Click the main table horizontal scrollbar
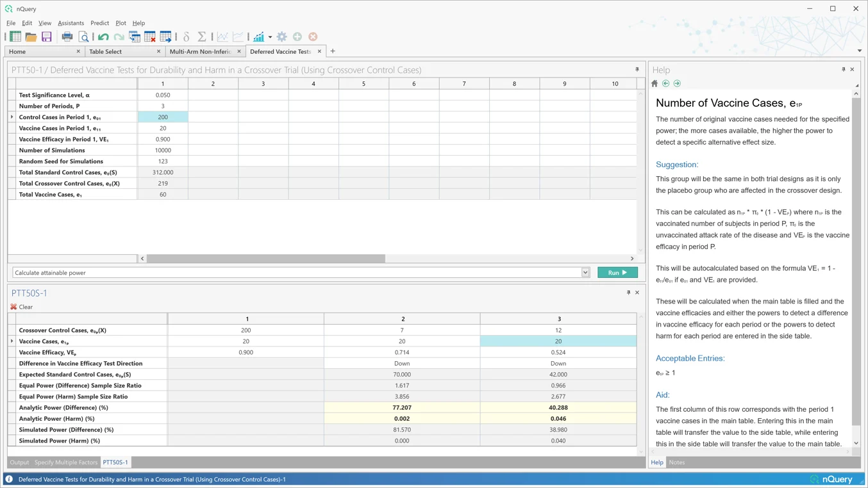The image size is (868, 488). (265, 259)
